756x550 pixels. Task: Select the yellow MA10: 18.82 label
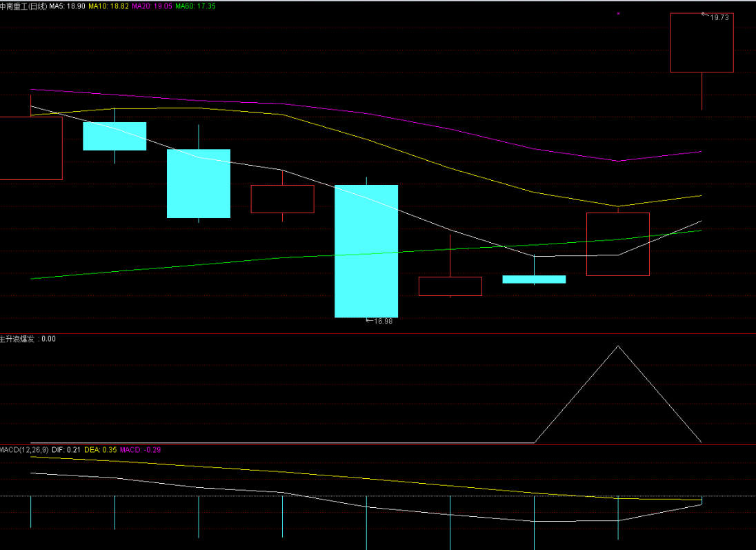(x=108, y=6)
